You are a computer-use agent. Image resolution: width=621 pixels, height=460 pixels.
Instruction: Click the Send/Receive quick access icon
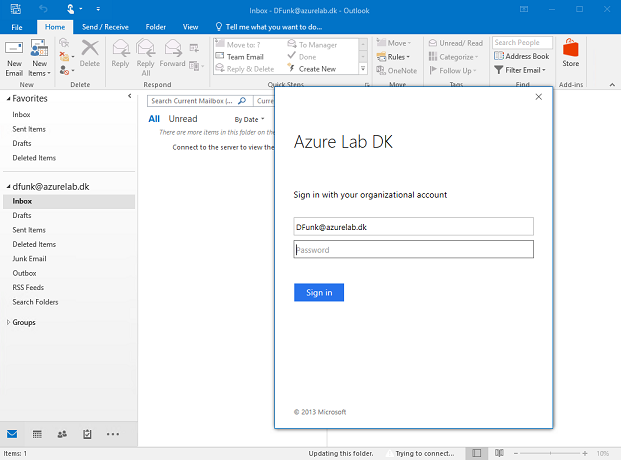pos(15,9)
